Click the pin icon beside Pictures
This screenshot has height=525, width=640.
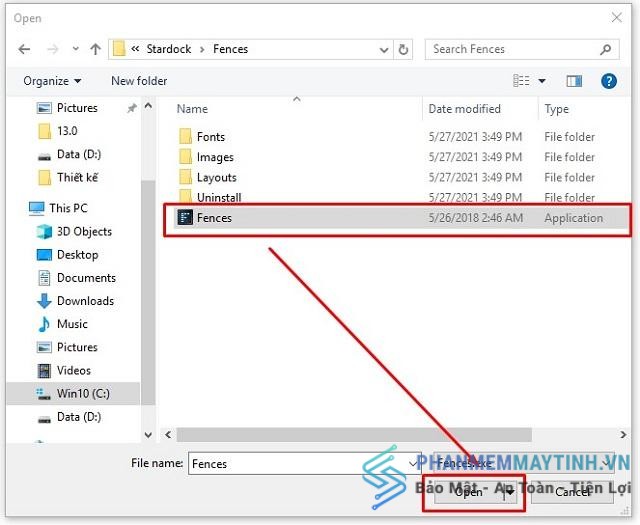131,108
